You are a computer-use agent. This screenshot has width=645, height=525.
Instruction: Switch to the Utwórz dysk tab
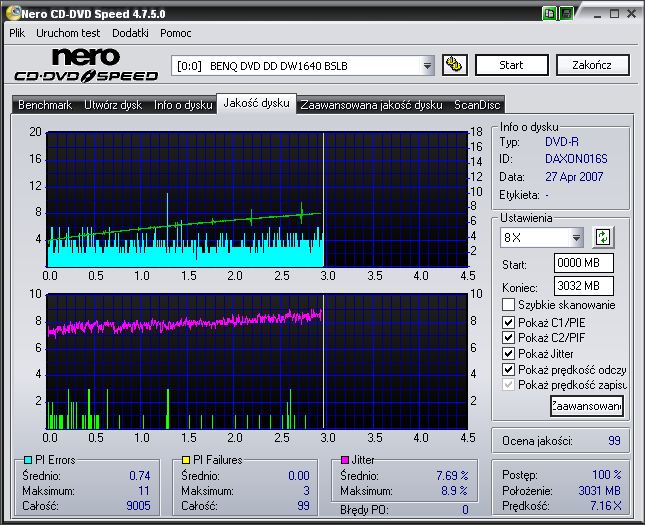pyautogui.click(x=113, y=105)
